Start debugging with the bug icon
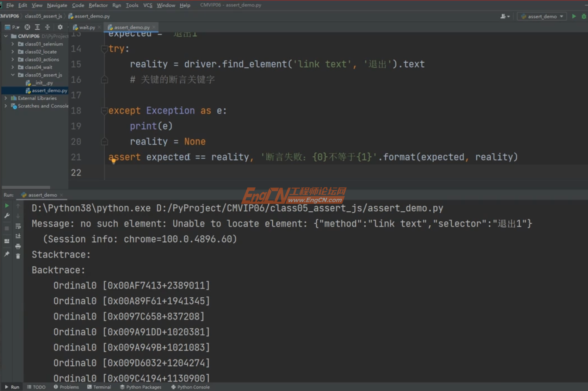Viewport: 588px width, 391px height. tap(584, 16)
